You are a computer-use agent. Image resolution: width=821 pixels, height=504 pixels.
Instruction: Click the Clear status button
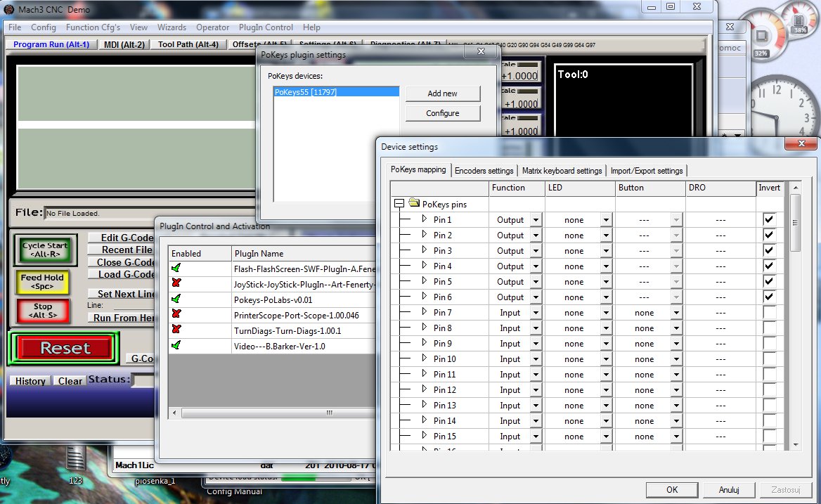click(70, 381)
